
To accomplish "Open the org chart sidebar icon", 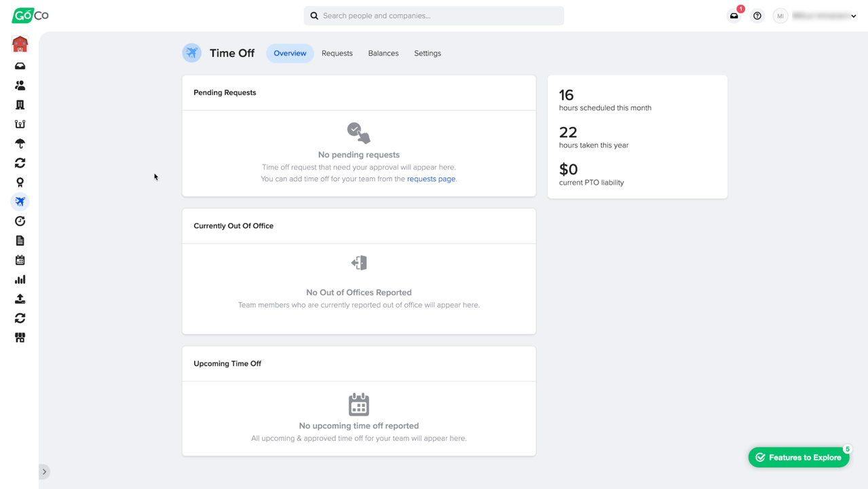I will 20,124.
